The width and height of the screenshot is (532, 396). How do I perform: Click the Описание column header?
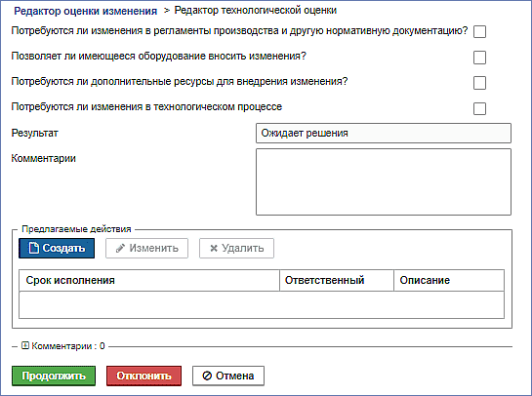(x=449, y=280)
